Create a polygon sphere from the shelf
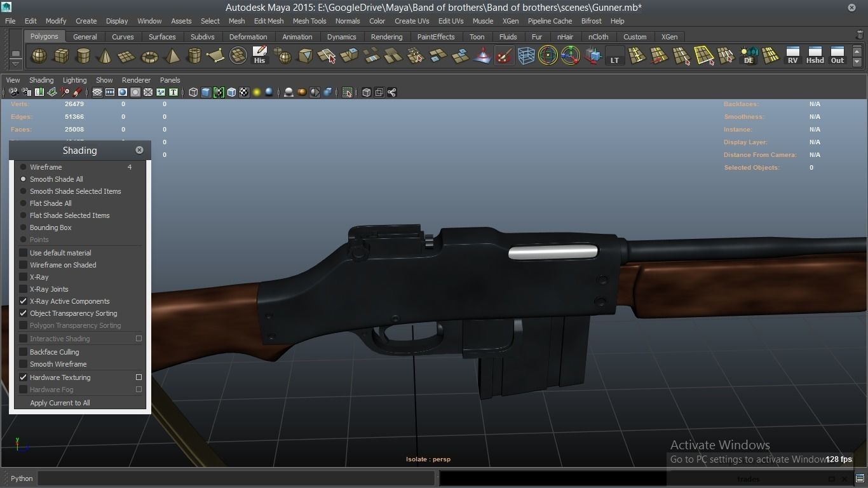Image resolution: width=868 pixels, height=488 pixels. [x=39, y=56]
